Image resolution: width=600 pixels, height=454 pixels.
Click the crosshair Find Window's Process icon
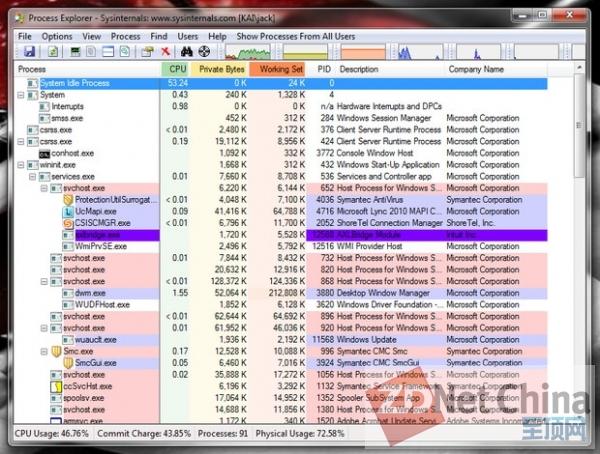pos(204,51)
